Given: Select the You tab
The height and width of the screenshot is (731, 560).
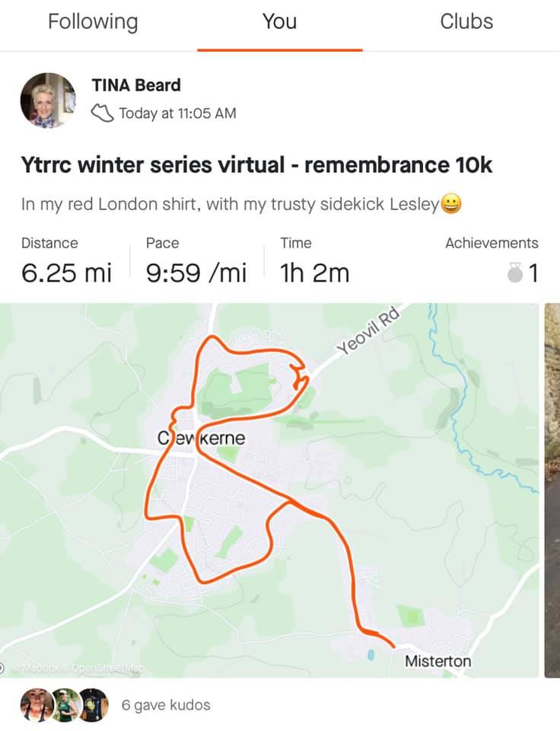Looking at the screenshot, I should click(x=279, y=22).
